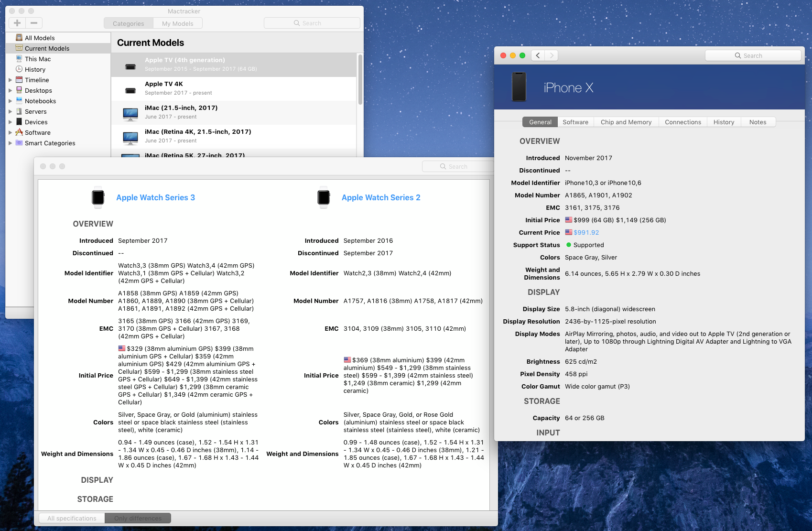Go forward in the iPhone X window

pos(552,55)
